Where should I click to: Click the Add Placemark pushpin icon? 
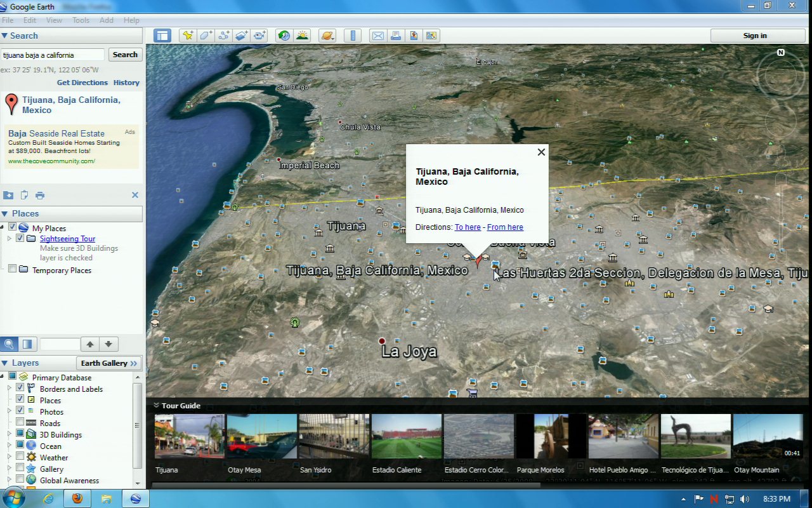(x=187, y=36)
